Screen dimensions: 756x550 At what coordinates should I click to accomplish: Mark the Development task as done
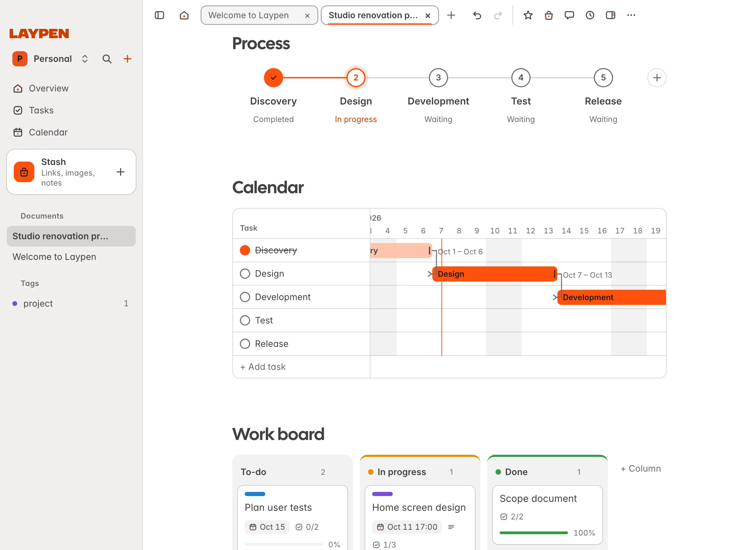tap(245, 297)
